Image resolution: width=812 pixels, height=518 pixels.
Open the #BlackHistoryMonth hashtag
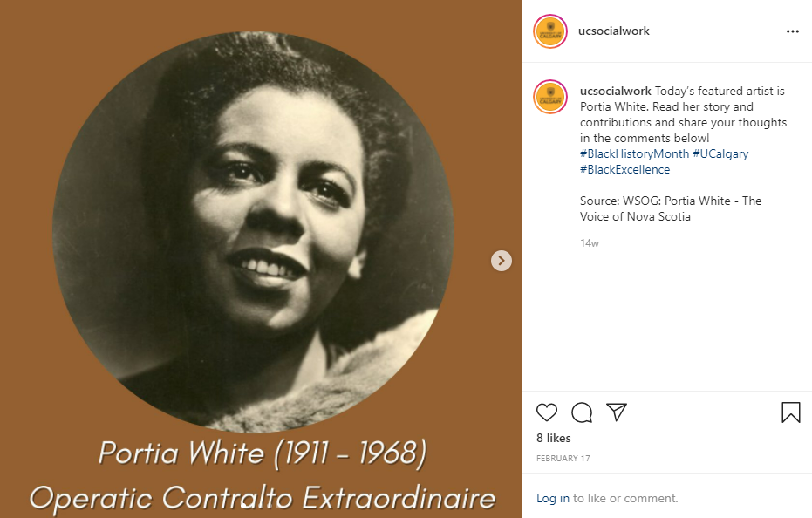(x=634, y=153)
